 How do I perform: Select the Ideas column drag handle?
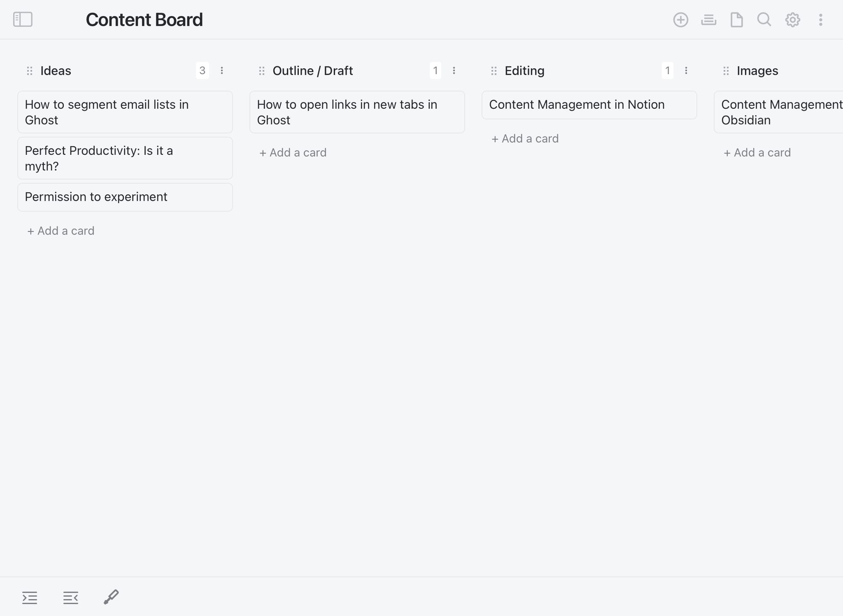[x=30, y=71]
